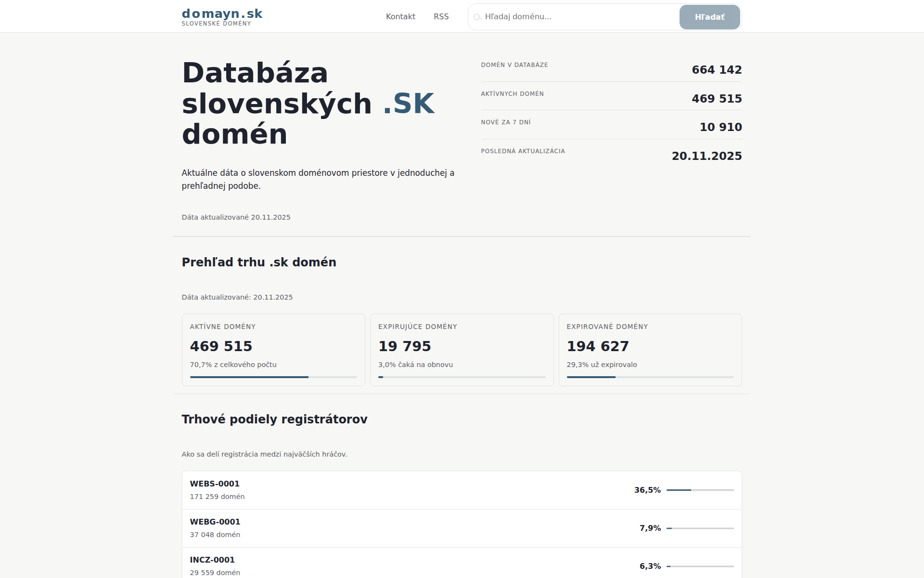Image resolution: width=924 pixels, height=578 pixels.
Task: Open the RSS feed
Action: 440,16
